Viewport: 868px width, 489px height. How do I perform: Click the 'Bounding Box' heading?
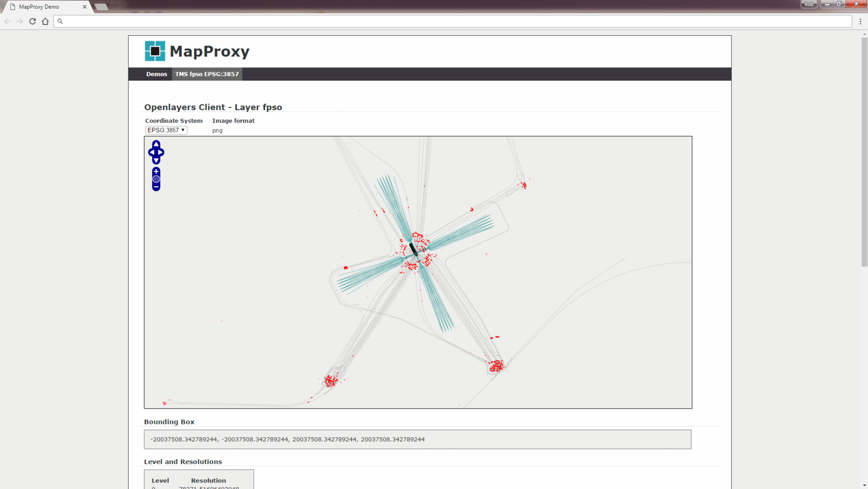click(169, 422)
